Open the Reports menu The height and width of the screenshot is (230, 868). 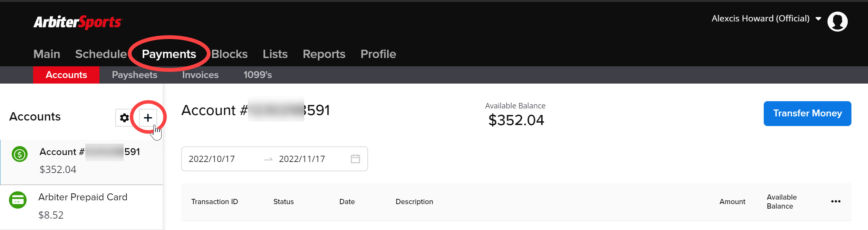[x=324, y=54]
